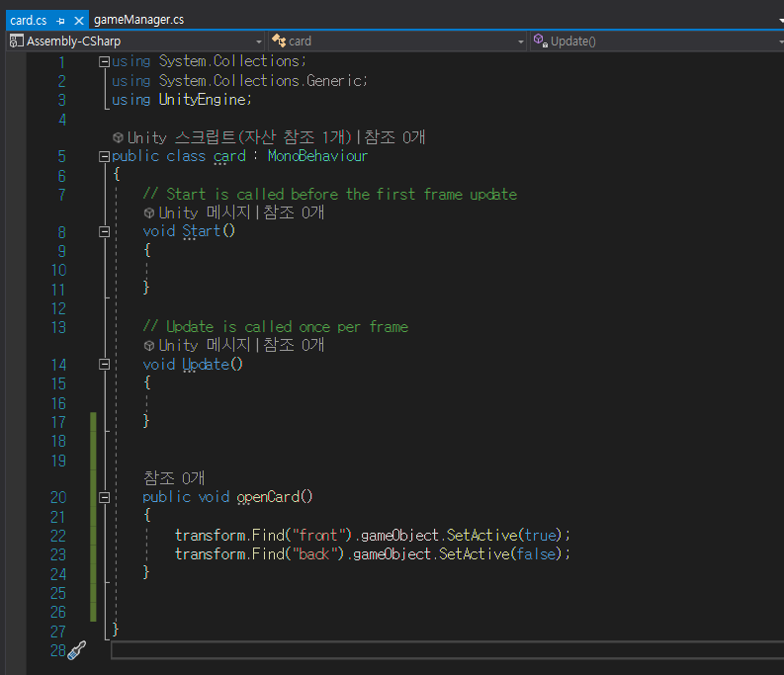784x675 pixels.
Task: Click the Unity script CodeLens icon above class
Action: pos(118,137)
